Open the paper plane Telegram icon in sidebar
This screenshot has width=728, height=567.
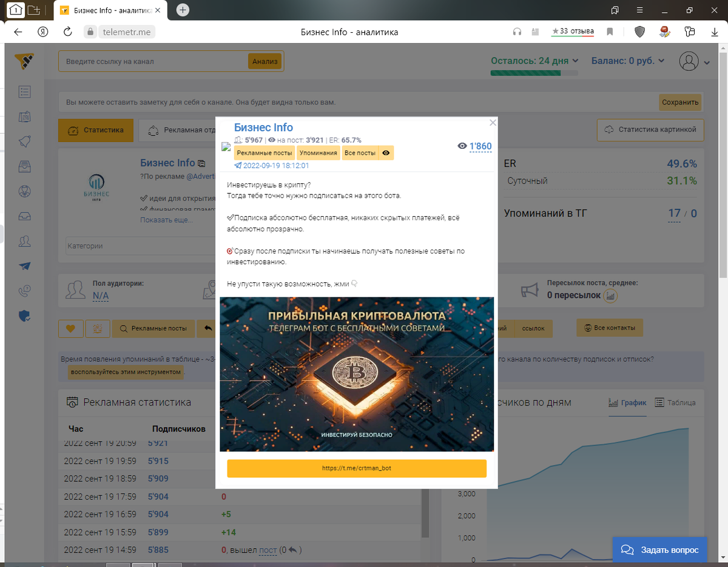point(24,266)
